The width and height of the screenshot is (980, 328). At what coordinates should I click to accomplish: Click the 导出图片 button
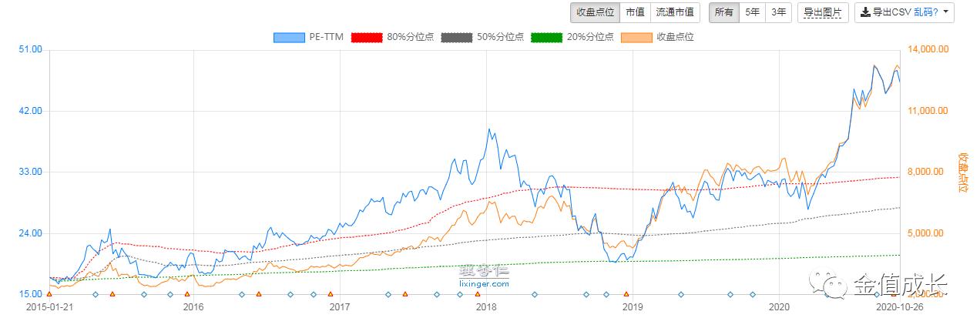(x=823, y=12)
